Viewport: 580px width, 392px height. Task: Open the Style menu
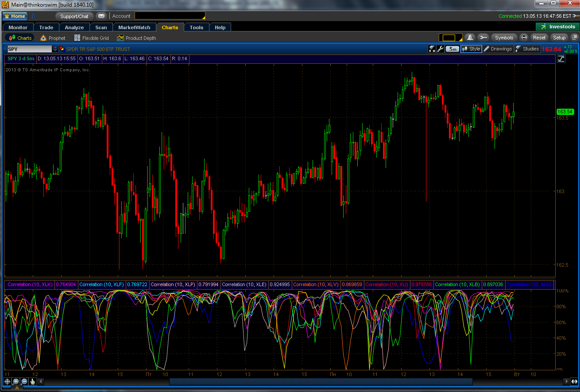tap(471, 49)
